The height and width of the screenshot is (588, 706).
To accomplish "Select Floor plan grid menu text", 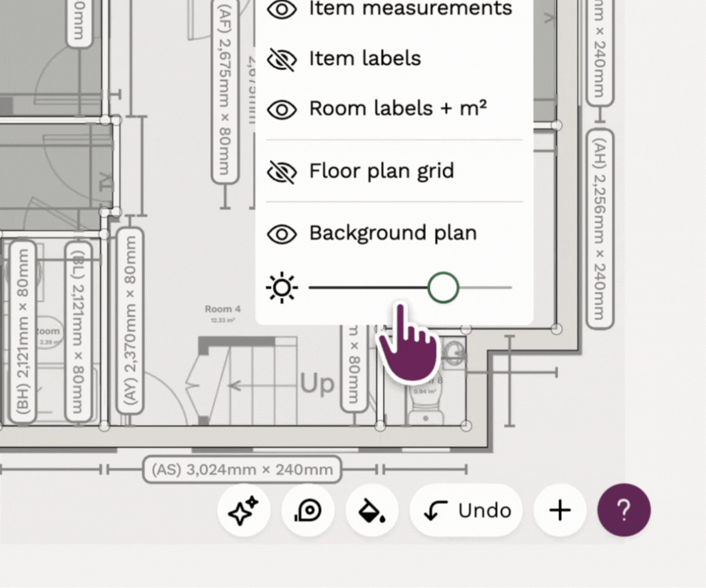I will click(381, 171).
